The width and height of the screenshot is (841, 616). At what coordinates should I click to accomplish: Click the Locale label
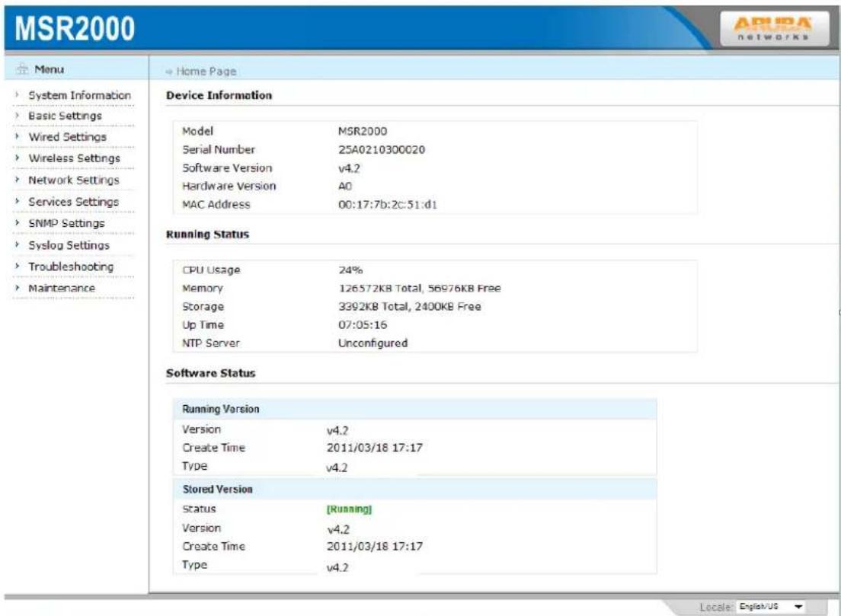(x=715, y=607)
